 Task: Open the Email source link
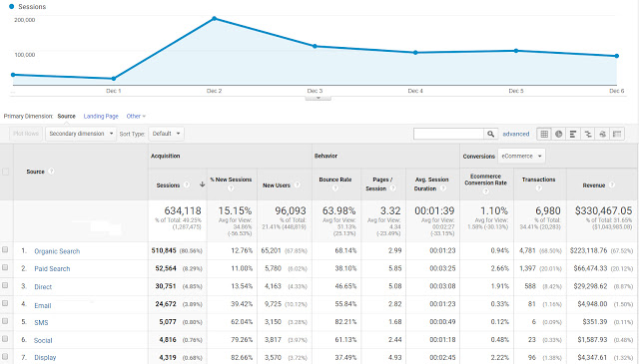[x=43, y=305]
